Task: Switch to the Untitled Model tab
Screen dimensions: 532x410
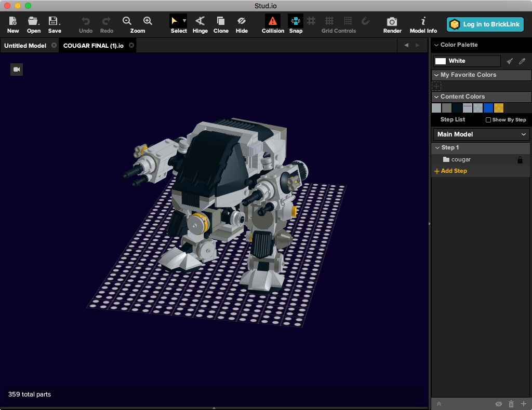Action: tap(25, 46)
